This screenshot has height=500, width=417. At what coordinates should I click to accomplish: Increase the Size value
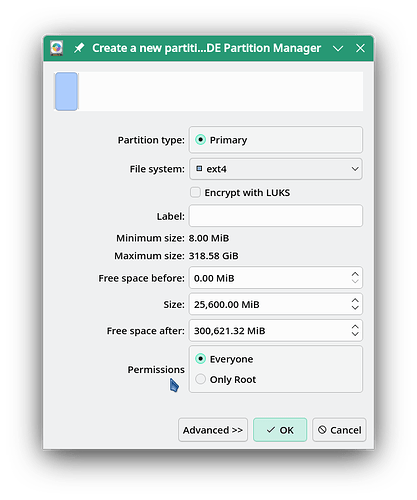click(355, 300)
